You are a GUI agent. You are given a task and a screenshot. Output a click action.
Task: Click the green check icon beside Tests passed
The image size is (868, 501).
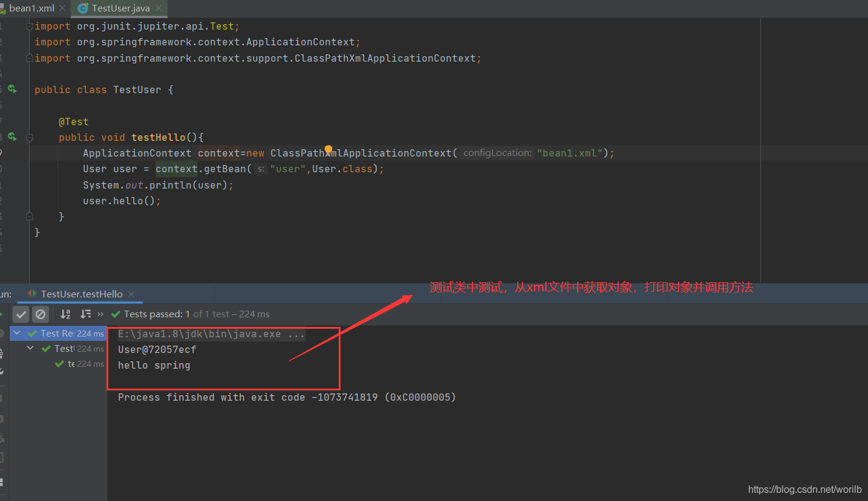(116, 314)
